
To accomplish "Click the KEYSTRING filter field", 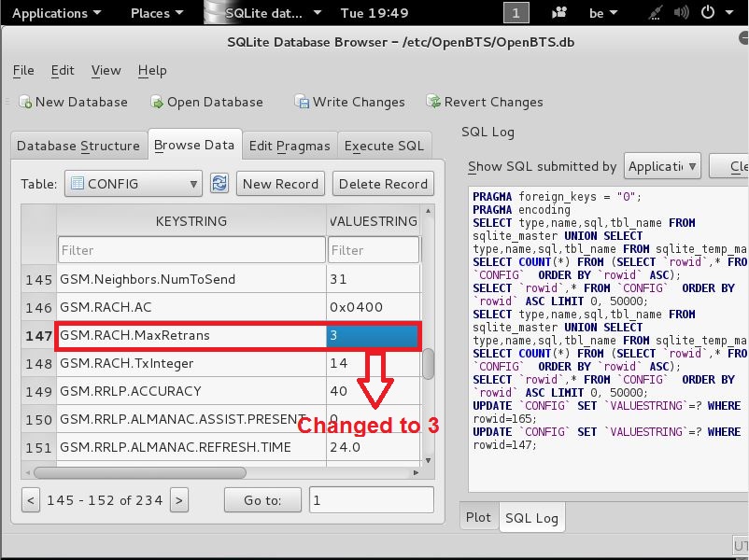I will 191,250.
